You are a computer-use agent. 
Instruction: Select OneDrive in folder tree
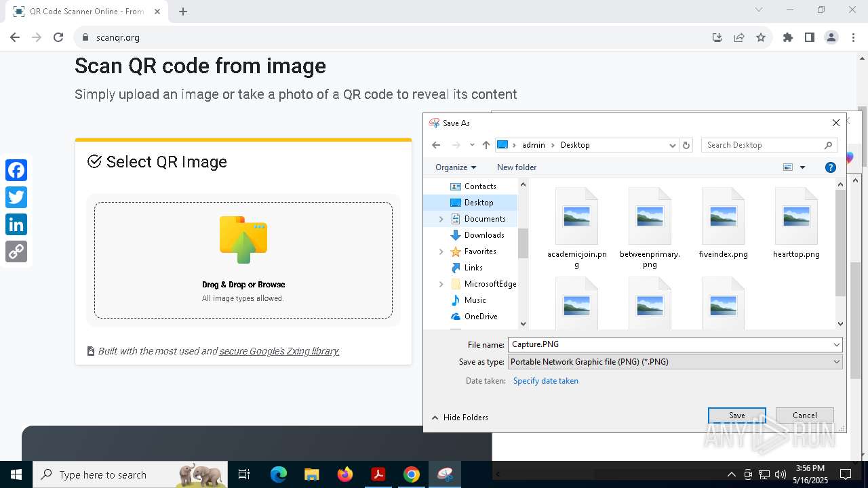pos(481,317)
